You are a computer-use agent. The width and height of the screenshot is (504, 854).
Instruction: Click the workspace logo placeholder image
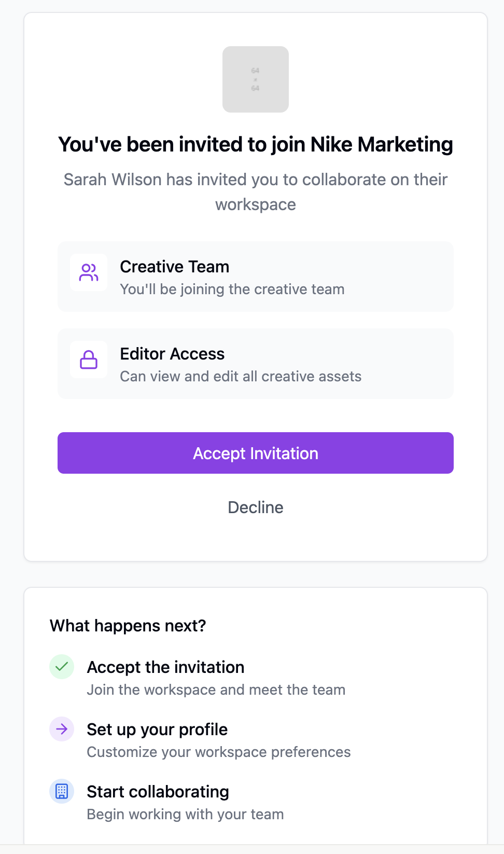point(255,79)
